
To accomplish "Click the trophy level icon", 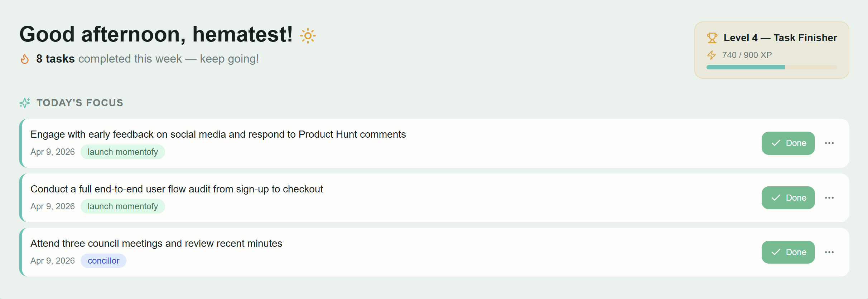I will [712, 38].
